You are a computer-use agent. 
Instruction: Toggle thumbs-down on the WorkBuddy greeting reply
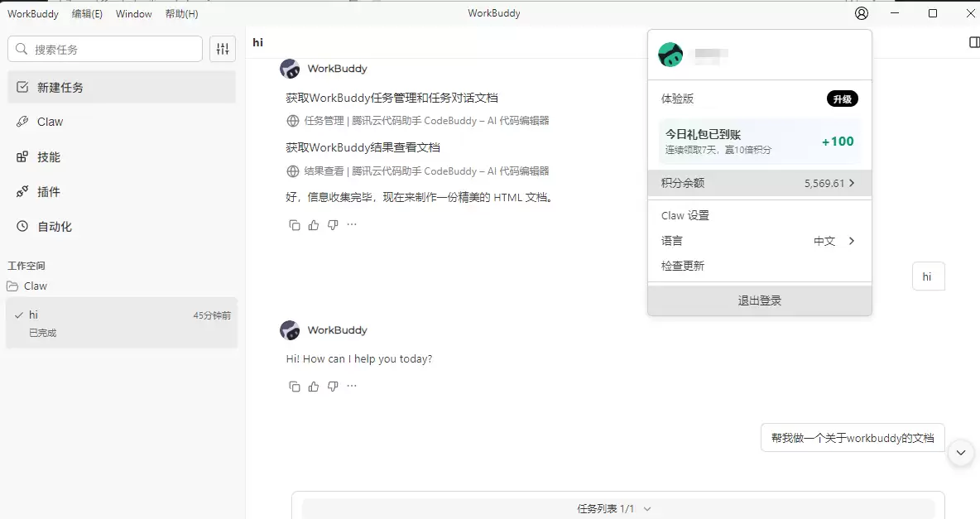tap(333, 386)
